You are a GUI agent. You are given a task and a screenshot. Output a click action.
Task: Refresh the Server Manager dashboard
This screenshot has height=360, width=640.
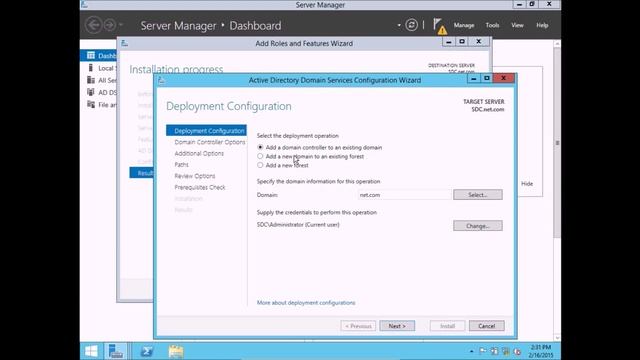411,25
